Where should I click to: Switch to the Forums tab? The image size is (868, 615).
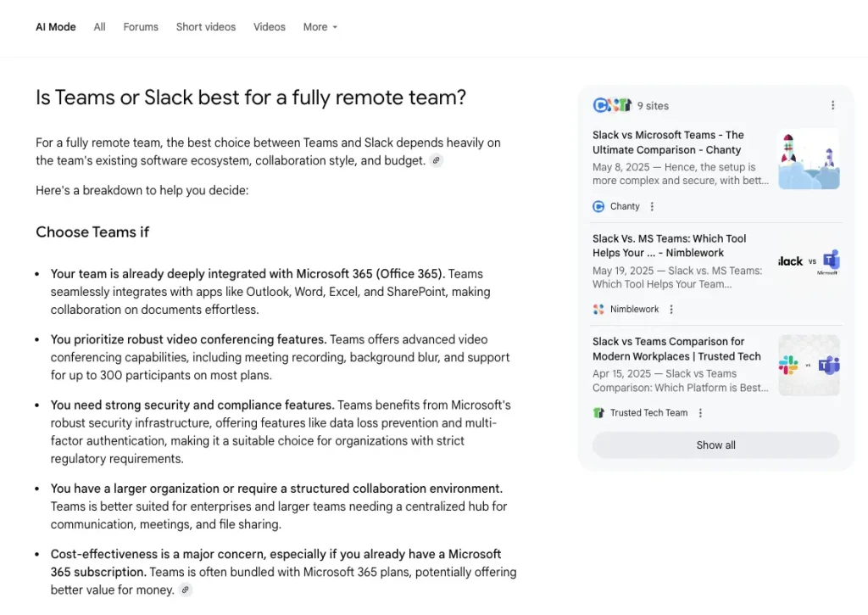coord(141,26)
